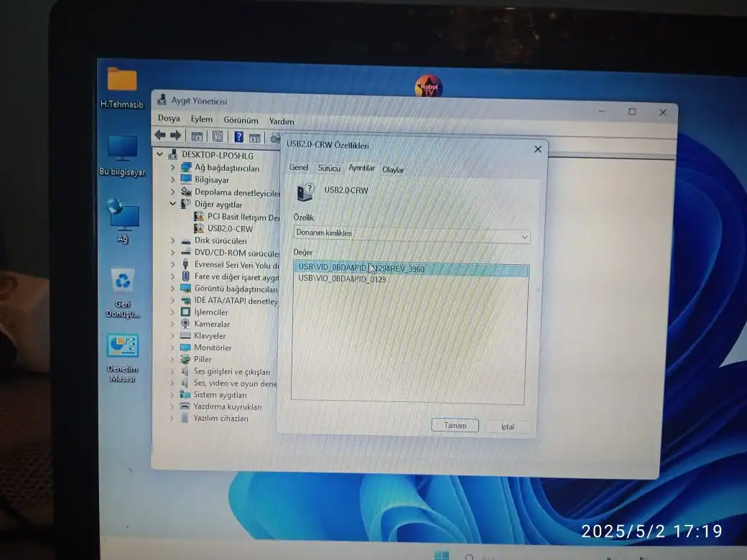Click the Kameralar camera icon
This screenshot has height=560, width=747.
point(185,323)
